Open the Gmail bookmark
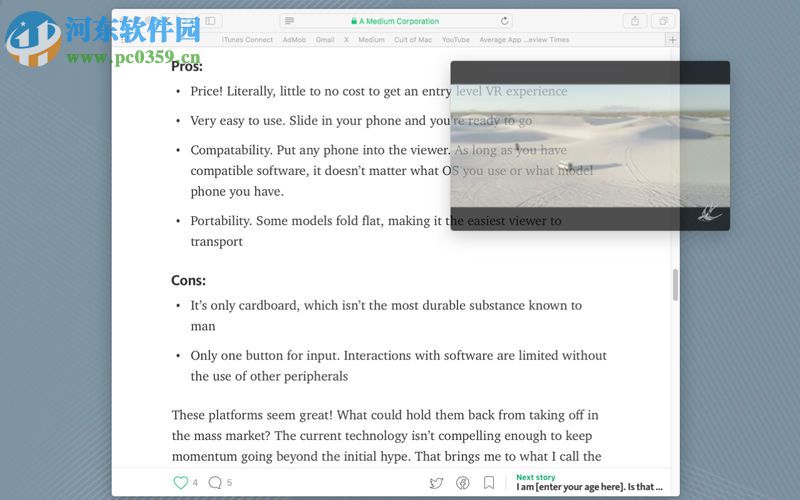 (x=324, y=40)
